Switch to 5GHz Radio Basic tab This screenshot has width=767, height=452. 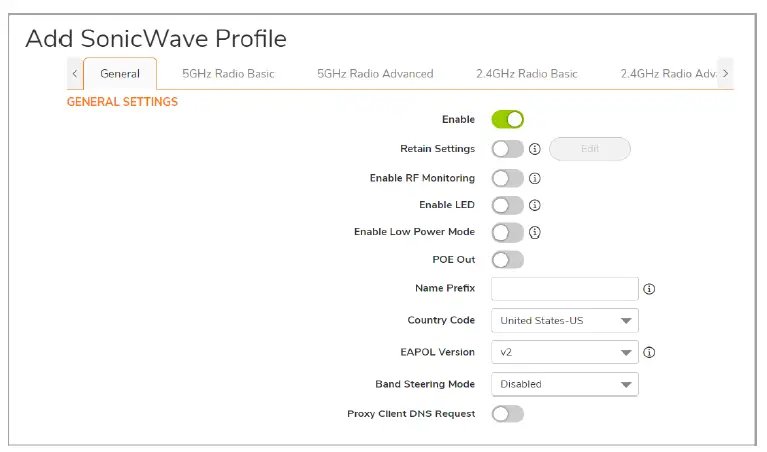click(x=228, y=74)
